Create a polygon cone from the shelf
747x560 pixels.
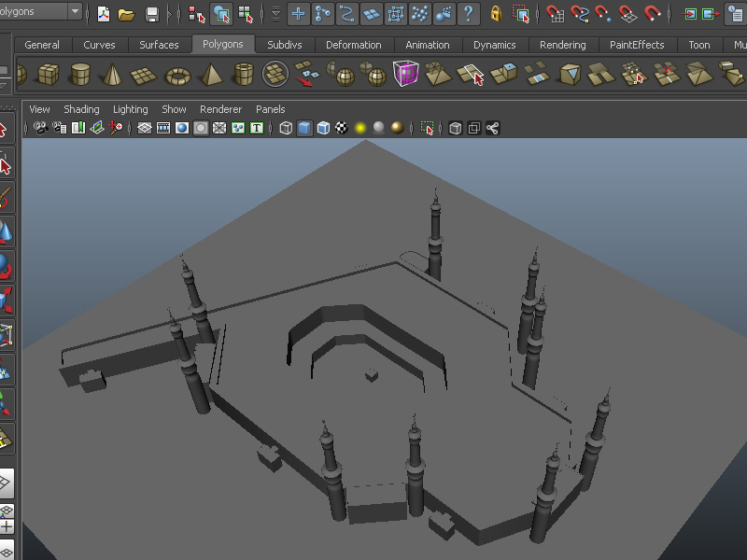coord(112,75)
